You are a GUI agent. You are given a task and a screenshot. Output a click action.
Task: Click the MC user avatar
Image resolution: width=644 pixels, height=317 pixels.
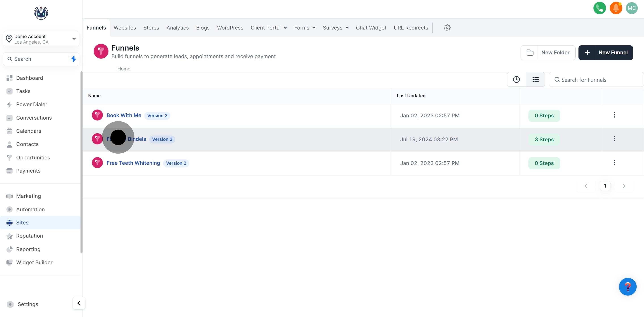point(631,8)
